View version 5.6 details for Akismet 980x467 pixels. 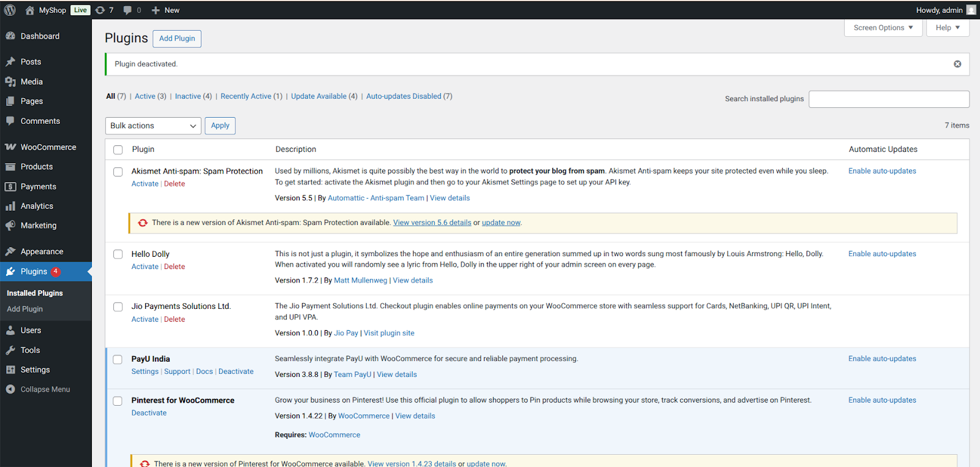pos(432,222)
